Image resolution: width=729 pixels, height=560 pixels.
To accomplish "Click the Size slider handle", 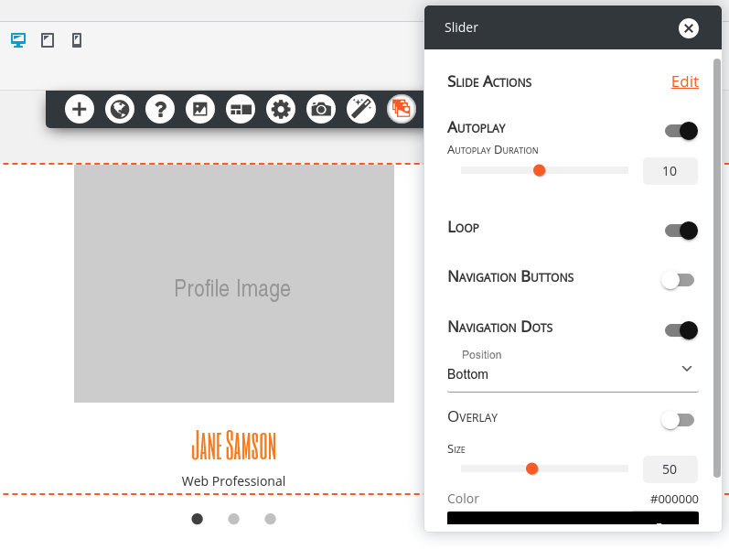I will pyautogui.click(x=531, y=468).
